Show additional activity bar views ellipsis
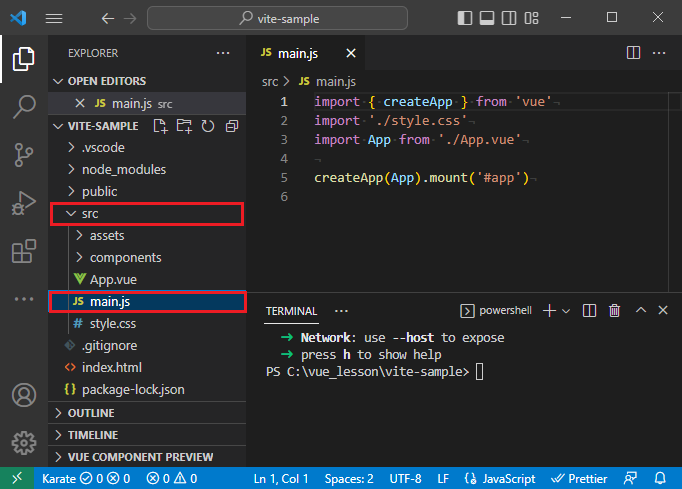The image size is (682, 489). tap(23, 299)
